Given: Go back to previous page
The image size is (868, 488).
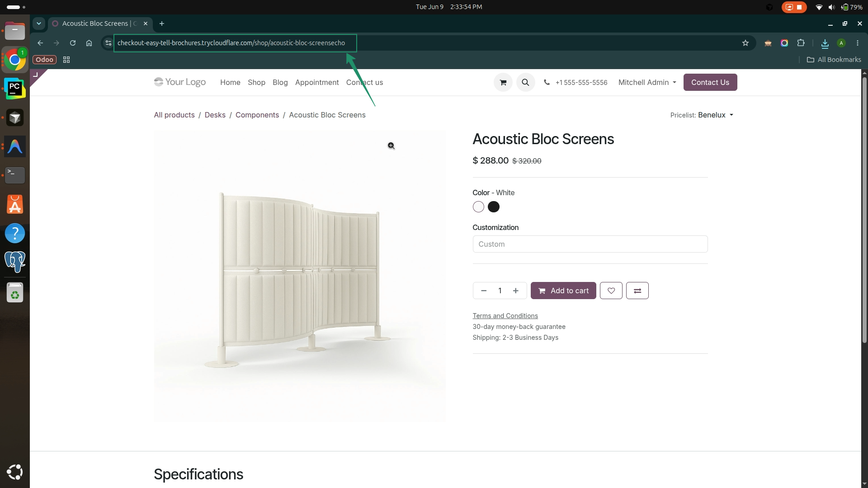Looking at the screenshot, I should (x=40, y=43).
